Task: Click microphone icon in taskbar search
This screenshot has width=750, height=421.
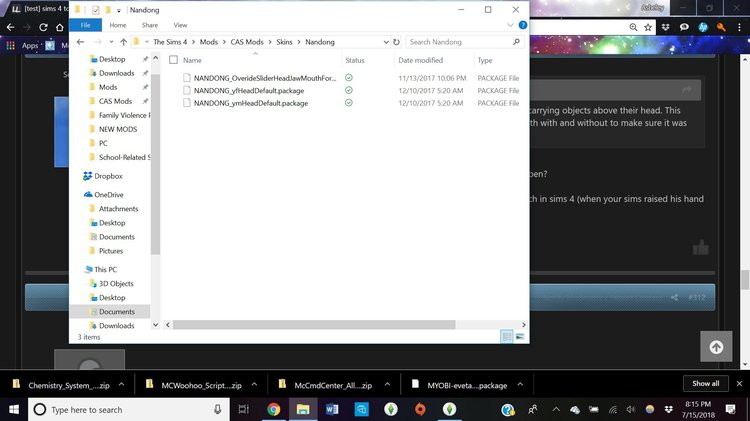Action: [217, 410]
